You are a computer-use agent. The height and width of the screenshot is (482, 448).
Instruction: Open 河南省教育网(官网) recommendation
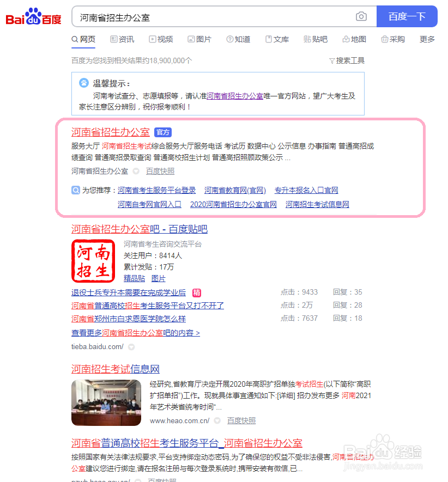coord(235,190)
